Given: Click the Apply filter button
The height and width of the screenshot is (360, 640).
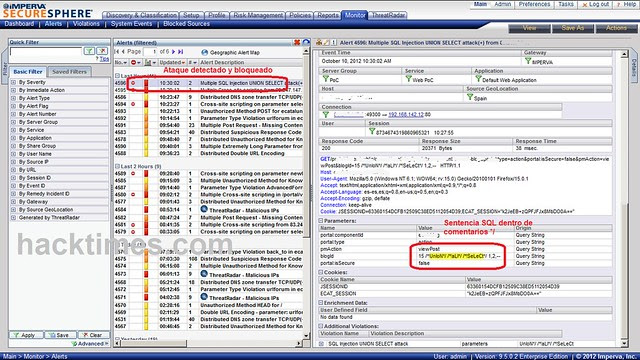Looking at the screenshot, I should pyautogui.click(x=26, y=335).
